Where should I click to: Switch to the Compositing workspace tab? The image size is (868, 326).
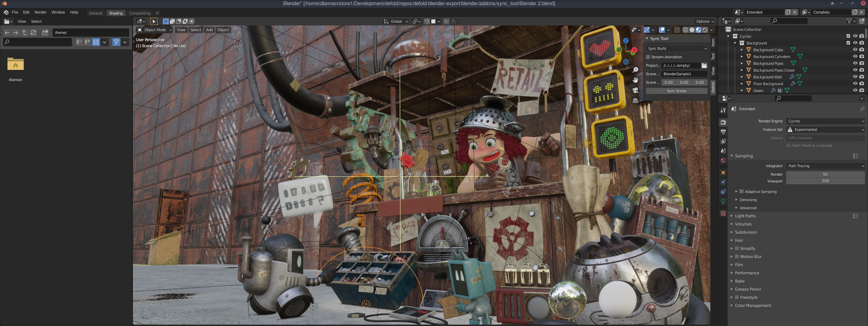pyautogui.click(x=139, y=13)
